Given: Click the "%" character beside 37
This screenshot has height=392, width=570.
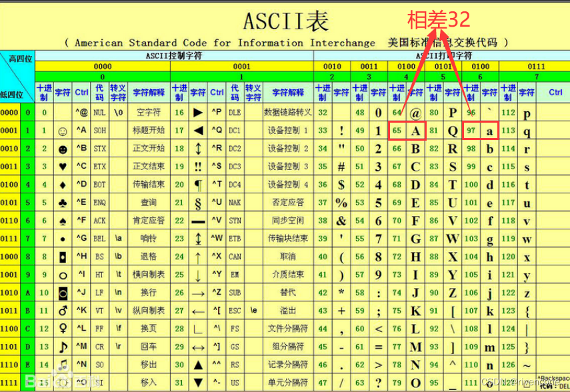Looking at the screenshot, I should (341, 203).
